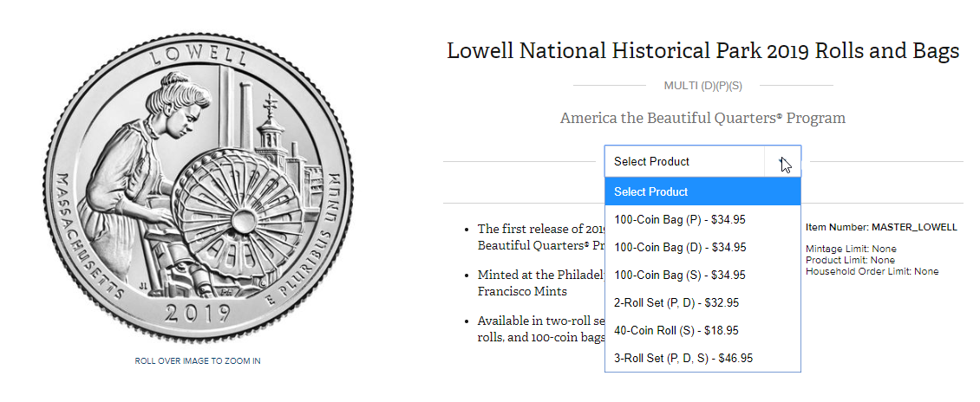Pick the 40-Coin Roll (S) for $18.95
The width and height of the screenshot is (980, 402).
676,330
